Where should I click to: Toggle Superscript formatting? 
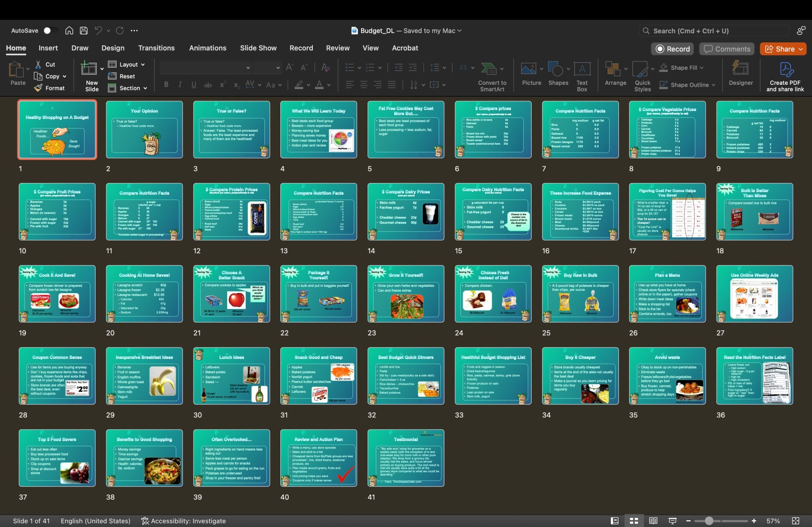[222, 84]
